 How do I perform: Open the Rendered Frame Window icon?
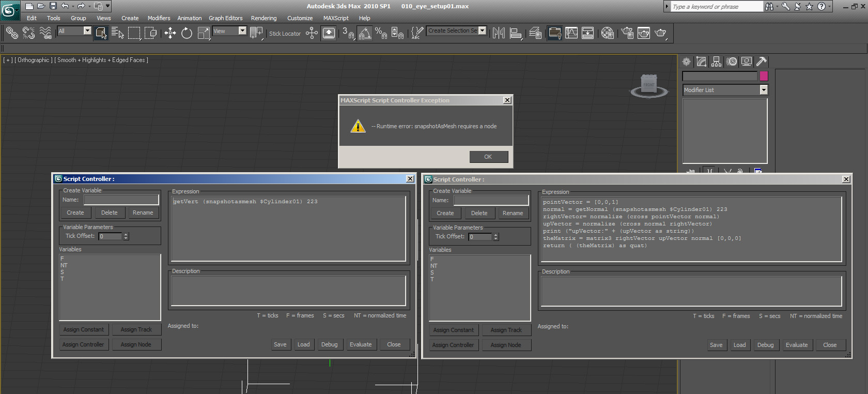coord(644,33)
